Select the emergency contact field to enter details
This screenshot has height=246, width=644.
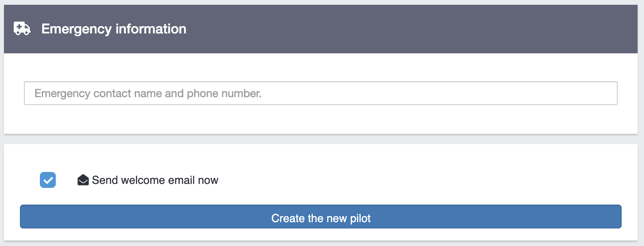(x=320, y=93)
